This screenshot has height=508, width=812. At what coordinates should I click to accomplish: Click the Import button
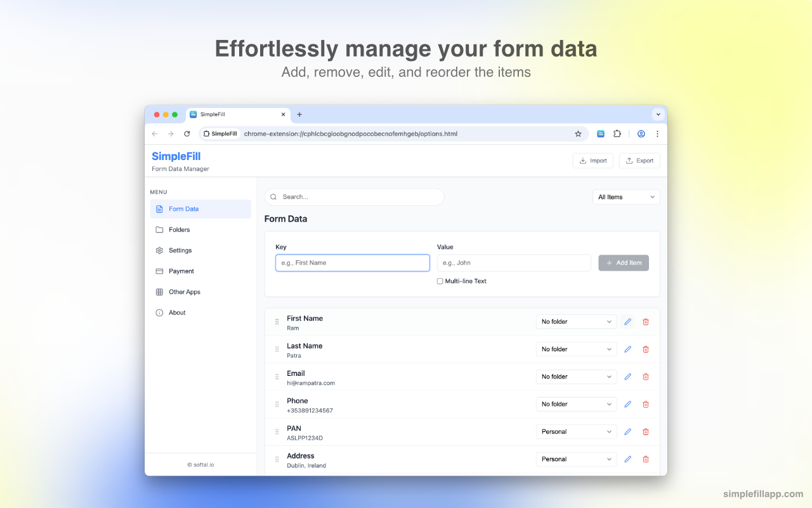coord(593,161)
